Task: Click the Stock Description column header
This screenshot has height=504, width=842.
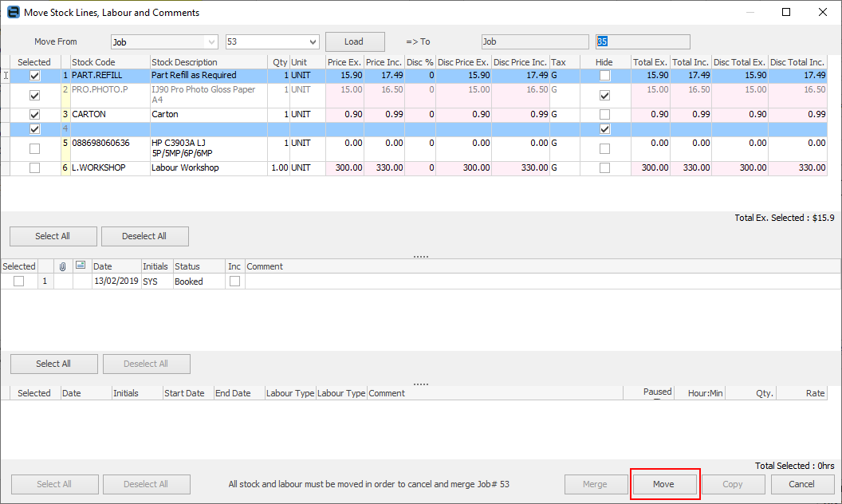Action: tap(207, 62)
